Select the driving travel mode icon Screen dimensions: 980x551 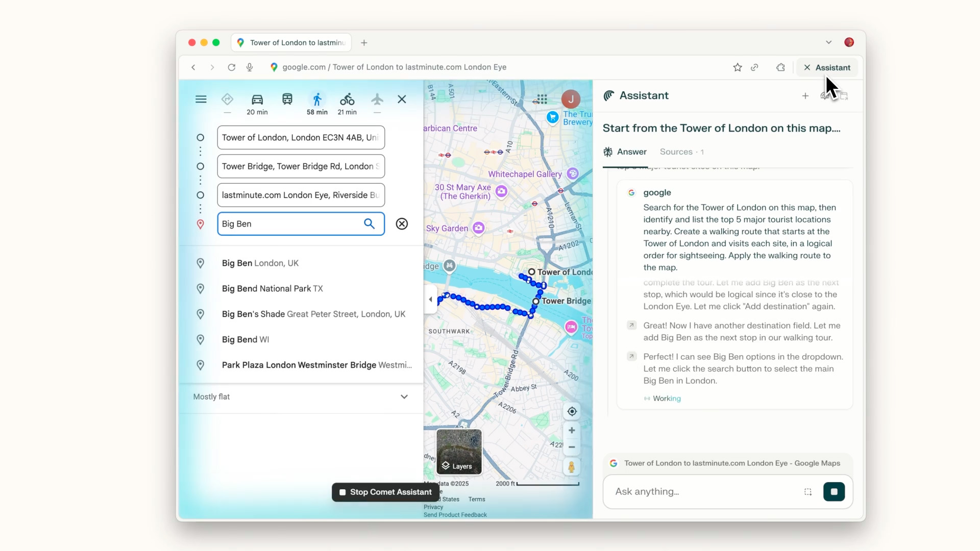point(257,99)
